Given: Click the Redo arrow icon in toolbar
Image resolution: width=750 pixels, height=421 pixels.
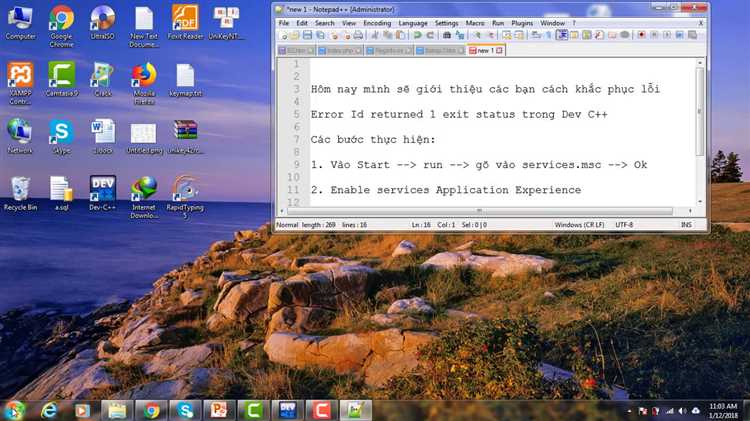Looking at the screenshot, I should [430, 35].
